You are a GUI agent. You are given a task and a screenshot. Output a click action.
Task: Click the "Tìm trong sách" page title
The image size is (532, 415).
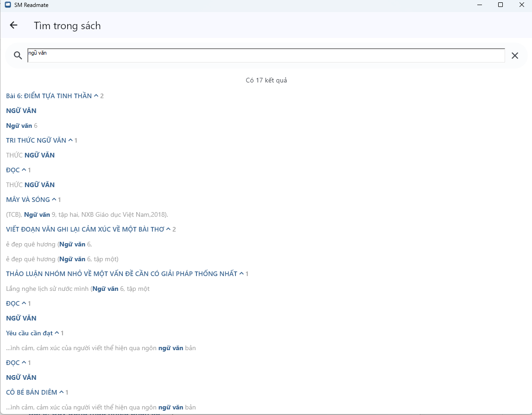pyautogui.click(x=67, y=25)
